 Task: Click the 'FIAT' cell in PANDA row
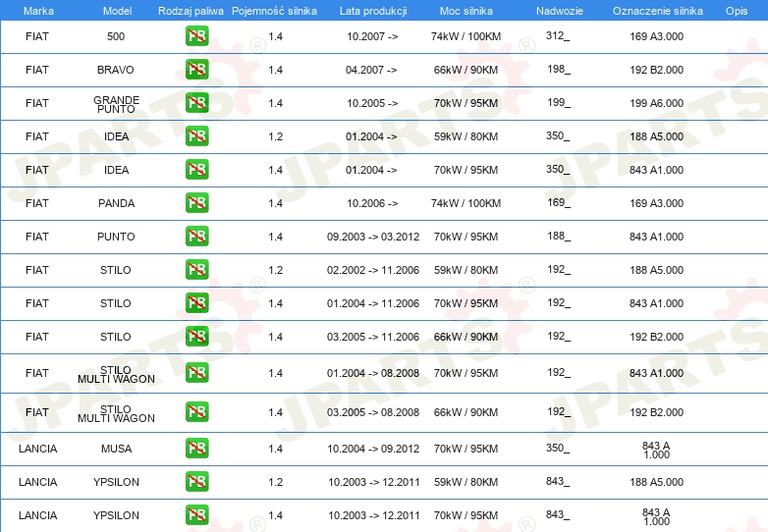tap(37, 203)
